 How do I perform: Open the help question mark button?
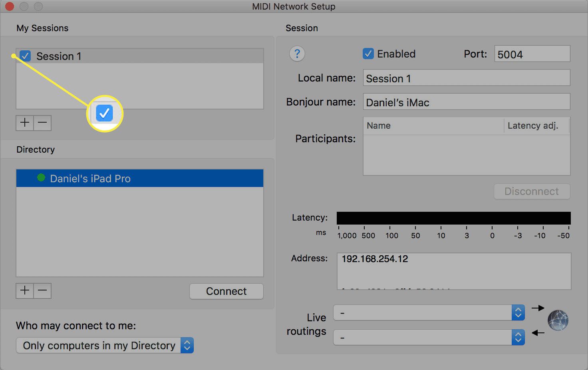[297, 54]
